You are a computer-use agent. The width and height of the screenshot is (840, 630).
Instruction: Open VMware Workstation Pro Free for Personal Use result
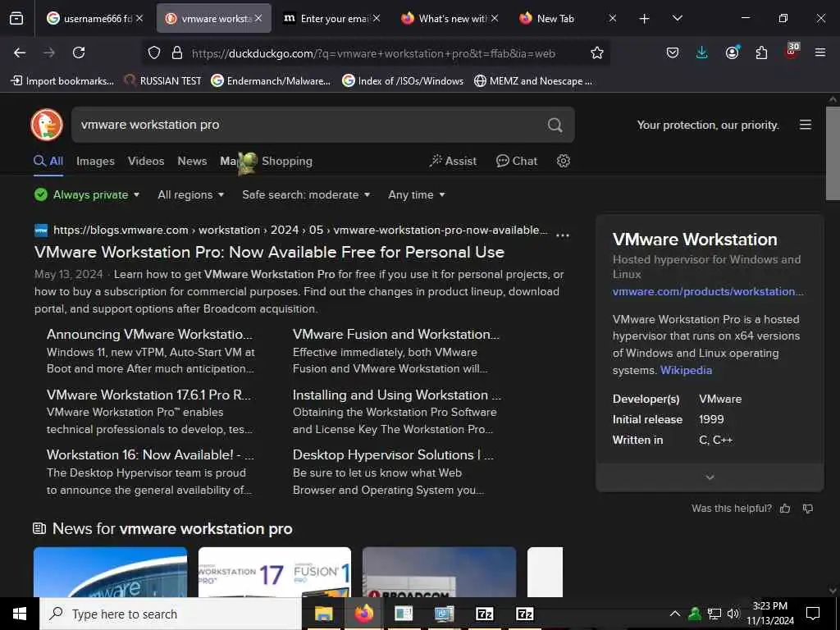tap(269, 252)
